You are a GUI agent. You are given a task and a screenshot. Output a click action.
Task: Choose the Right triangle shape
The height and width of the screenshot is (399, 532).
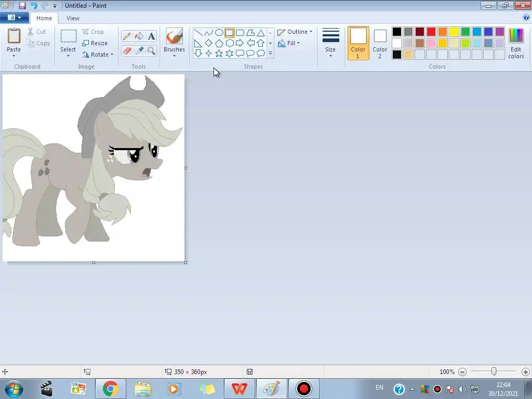pos(198,43)
